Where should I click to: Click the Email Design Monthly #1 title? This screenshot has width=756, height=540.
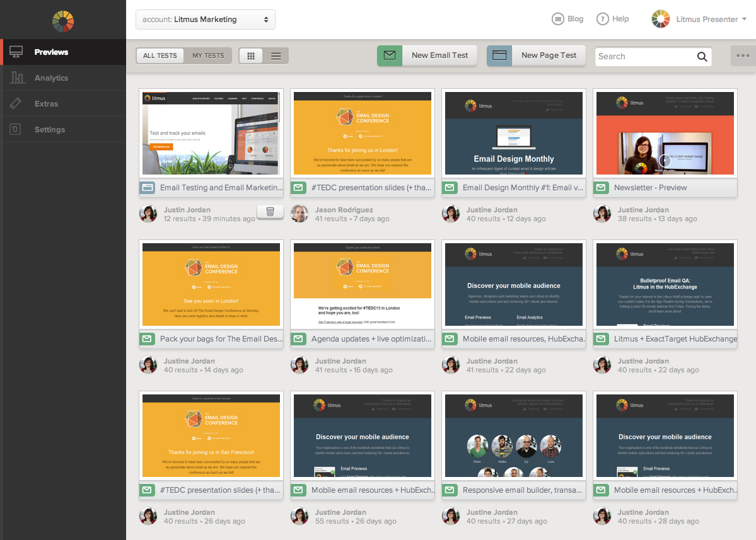[523, 188]
